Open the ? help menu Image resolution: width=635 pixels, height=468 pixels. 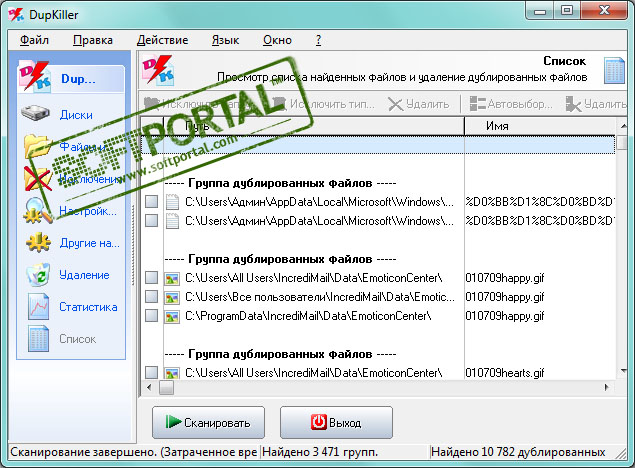(x=318, y=40)
